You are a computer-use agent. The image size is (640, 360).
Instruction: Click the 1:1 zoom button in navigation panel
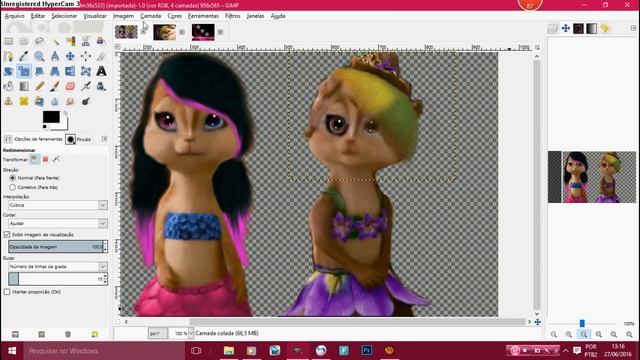[x=584, y=334]
